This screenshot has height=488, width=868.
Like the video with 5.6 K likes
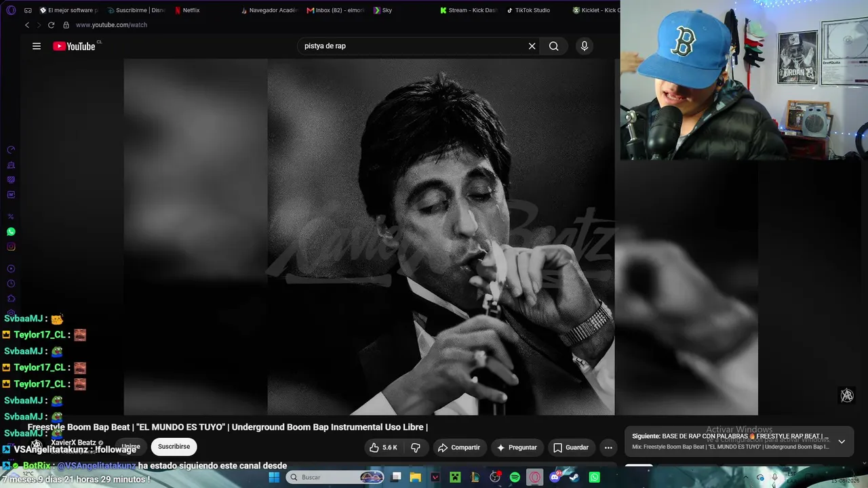pyautogui.click(x=382, y=447)
